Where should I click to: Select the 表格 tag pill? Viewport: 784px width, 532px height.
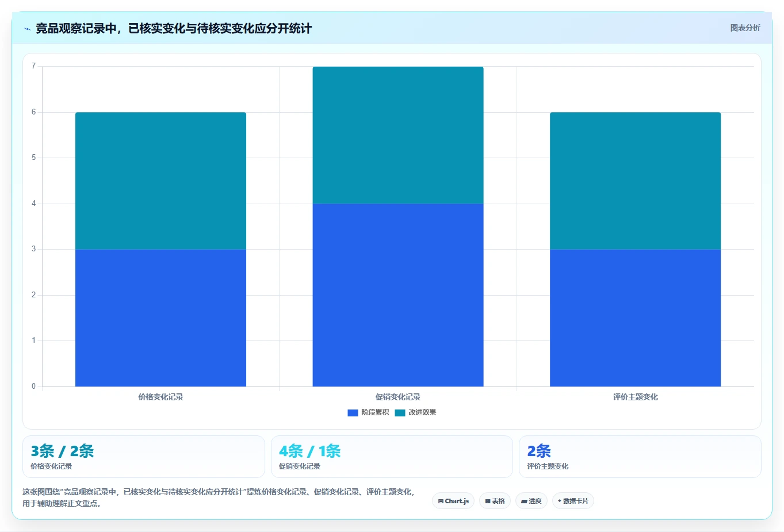pos(495,501)
